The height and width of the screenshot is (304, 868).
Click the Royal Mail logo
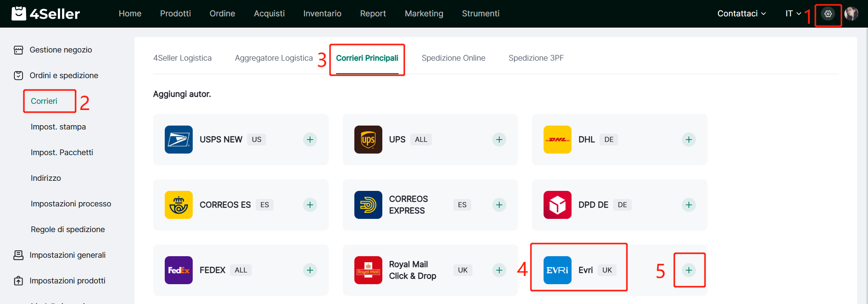(x=368, y=270)
